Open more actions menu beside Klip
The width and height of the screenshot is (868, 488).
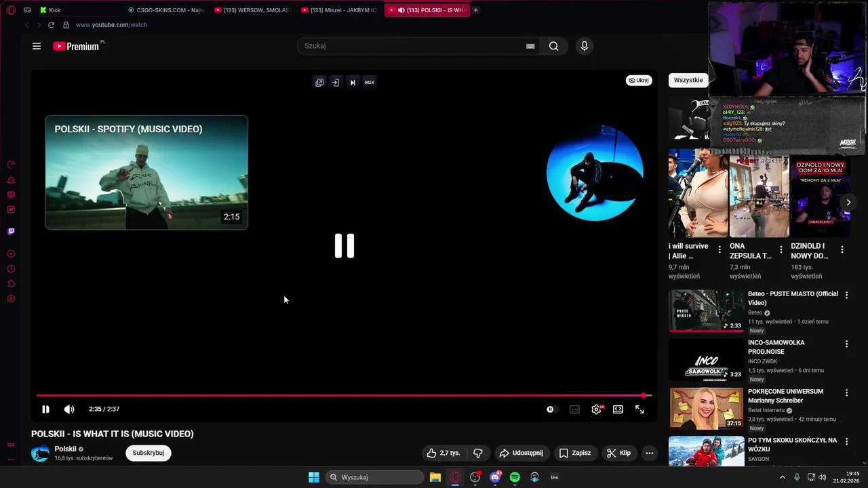(x=649, y=453)
